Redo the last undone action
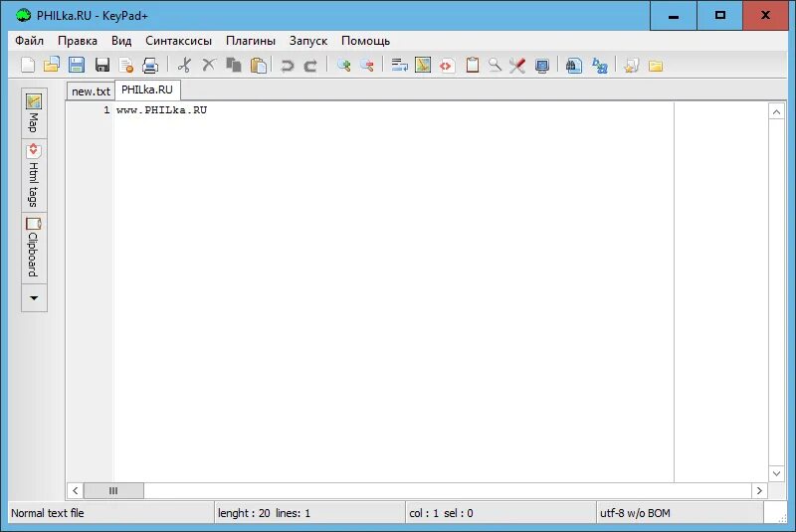The image size is (796, 532). (310, 65)
